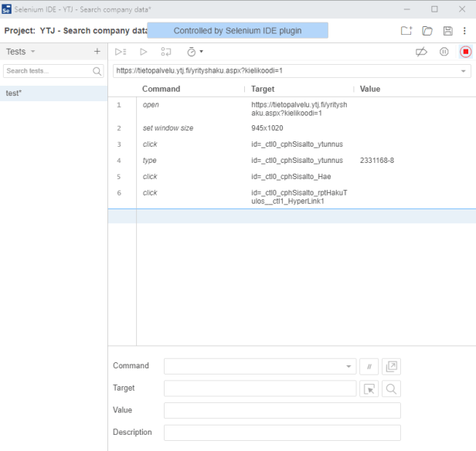Select row 6 click on HyperLink1 target
Image resolution: width=476 pixels, height=451 pixels.
(292, 197)
